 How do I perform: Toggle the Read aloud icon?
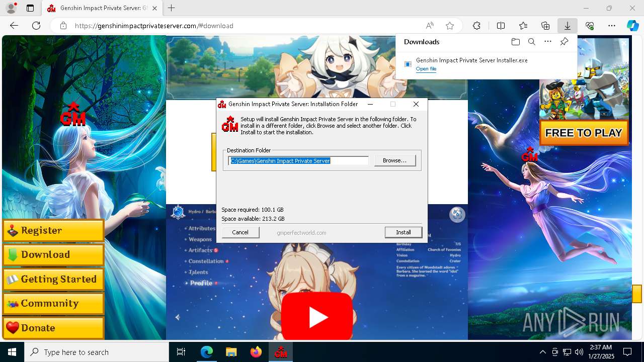[x=430, y=26]
